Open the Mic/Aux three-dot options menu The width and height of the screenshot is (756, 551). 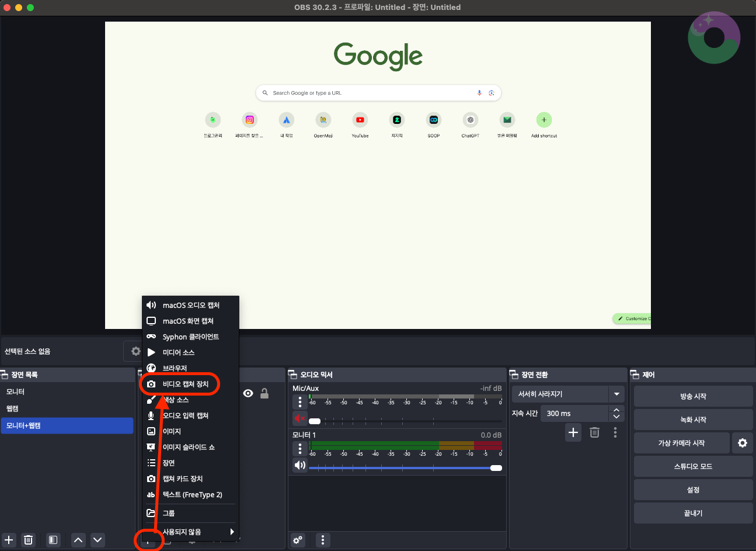point(300,402)
